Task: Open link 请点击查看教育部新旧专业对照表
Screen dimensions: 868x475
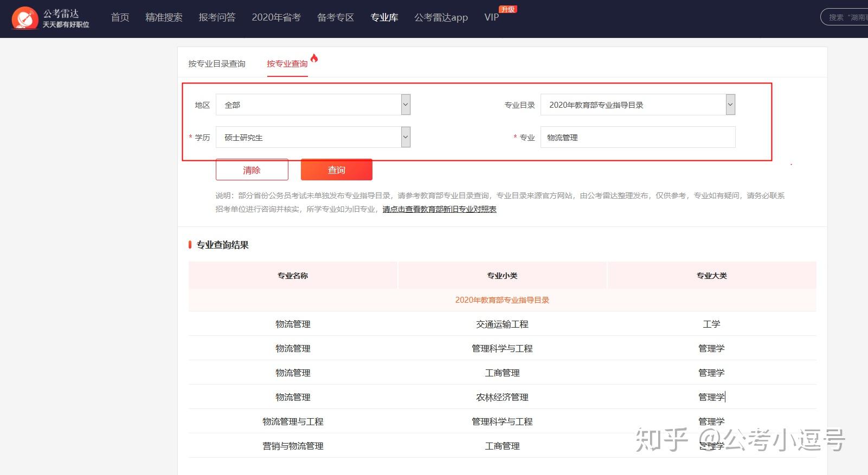Action: (439, 209)
